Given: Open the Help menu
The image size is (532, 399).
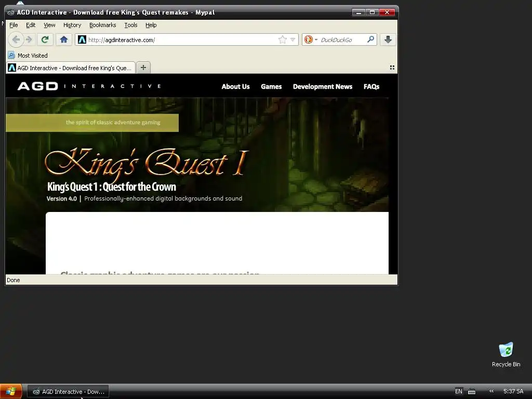Looking at the screenshot, I should pyautogui.click(x=151, y=25).
